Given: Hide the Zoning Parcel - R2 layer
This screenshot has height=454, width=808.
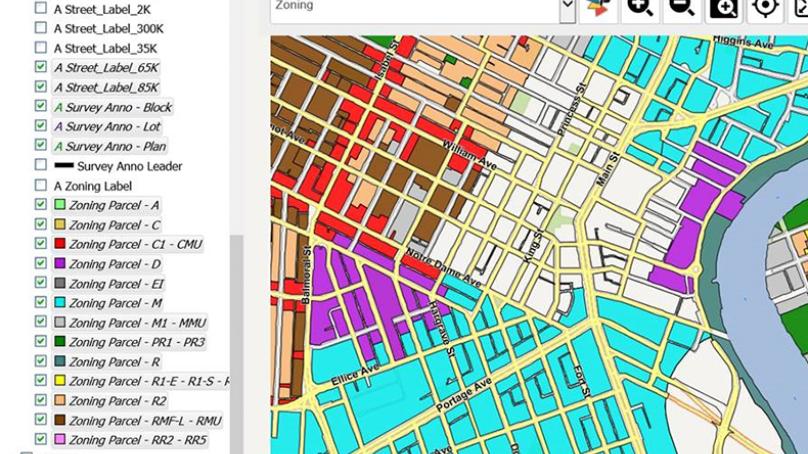Looking at the screenshot, I should point(41,400).
